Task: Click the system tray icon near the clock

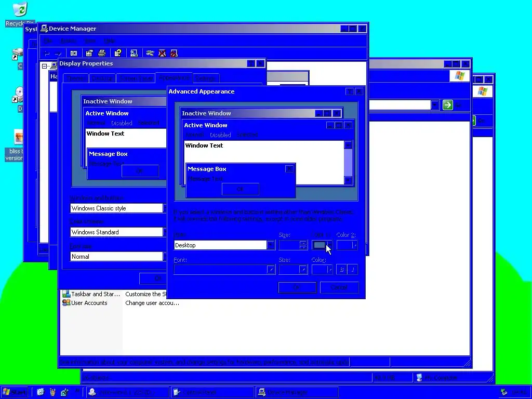Action: coord(504,392)
